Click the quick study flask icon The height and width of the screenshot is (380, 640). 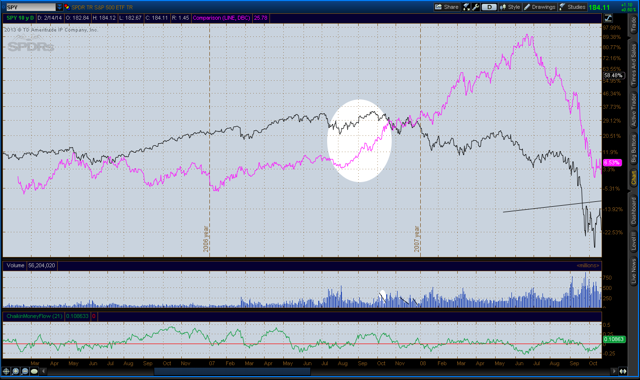[466, 7]
